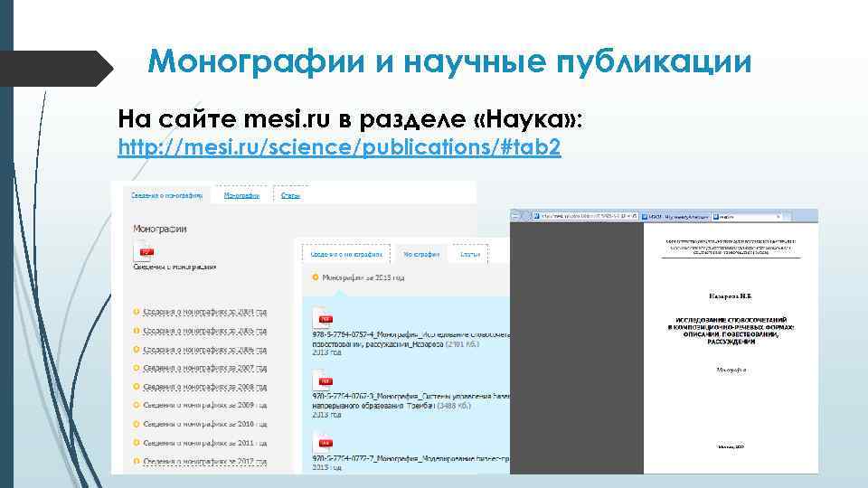Click PDF icon above 'Сведения о монографиях' caption
Image resolution: width=868 pixels, height=488 pixels.
point(144,250)
